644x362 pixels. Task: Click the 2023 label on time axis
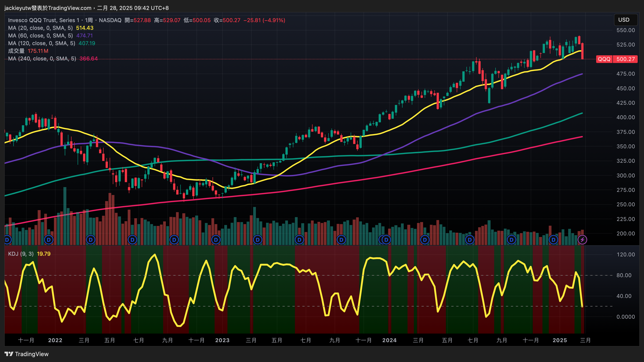222,340
